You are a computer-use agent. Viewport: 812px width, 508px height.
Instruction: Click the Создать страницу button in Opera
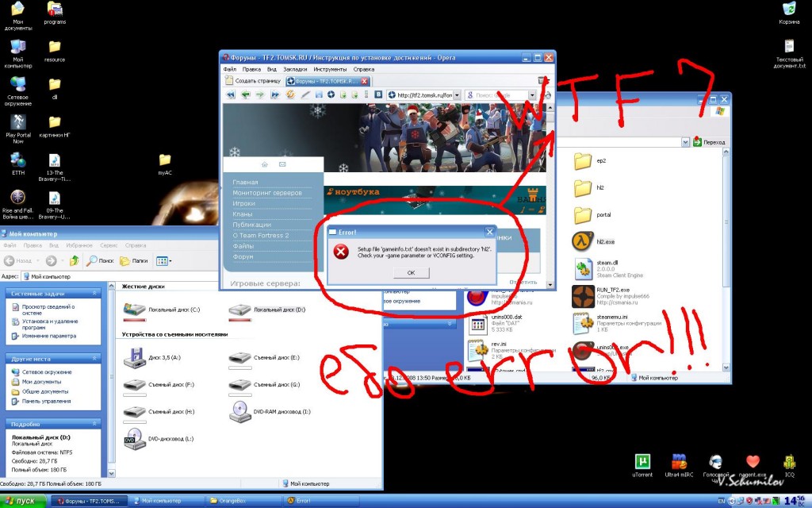coord(253,81)
